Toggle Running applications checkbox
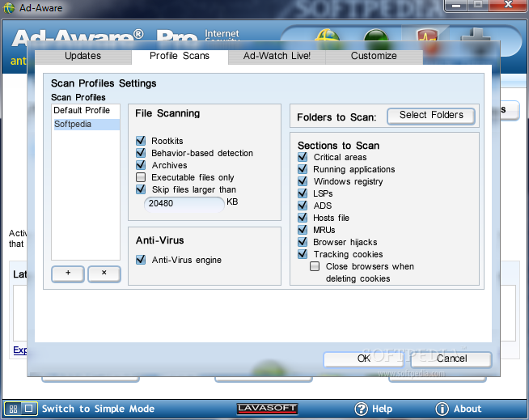The height and width of the screenshot is (420, 529). click(x=303, y=169)
